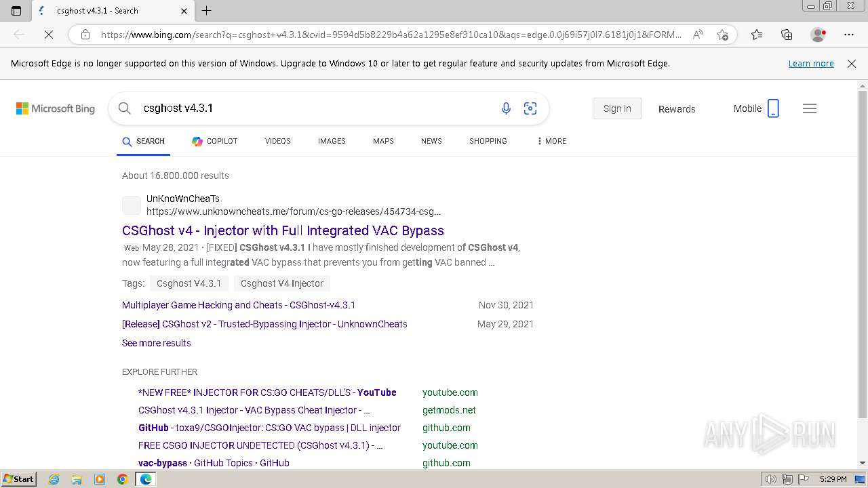The height and width of the screenshot is (488, 868).
Task: Expand the MORE search categories
Action: 551,141
